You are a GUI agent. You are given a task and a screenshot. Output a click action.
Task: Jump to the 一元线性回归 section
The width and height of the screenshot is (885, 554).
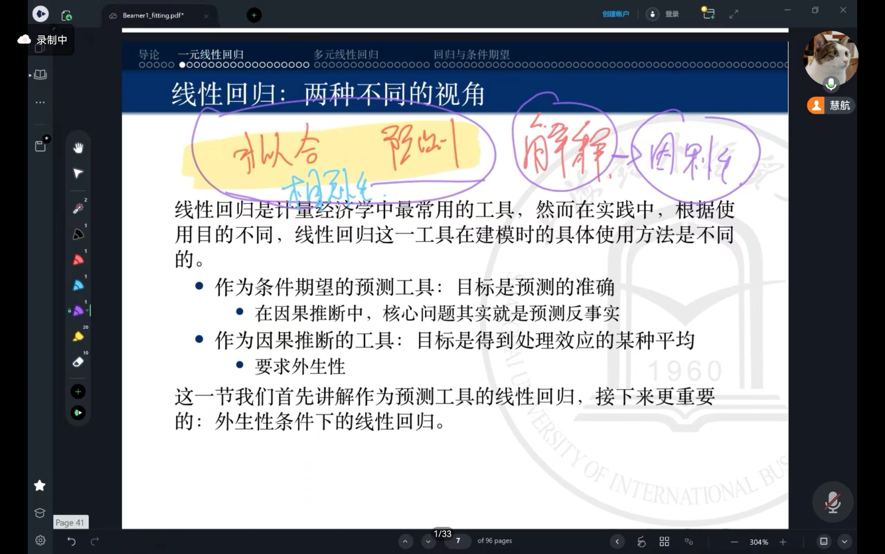point(211,55)
